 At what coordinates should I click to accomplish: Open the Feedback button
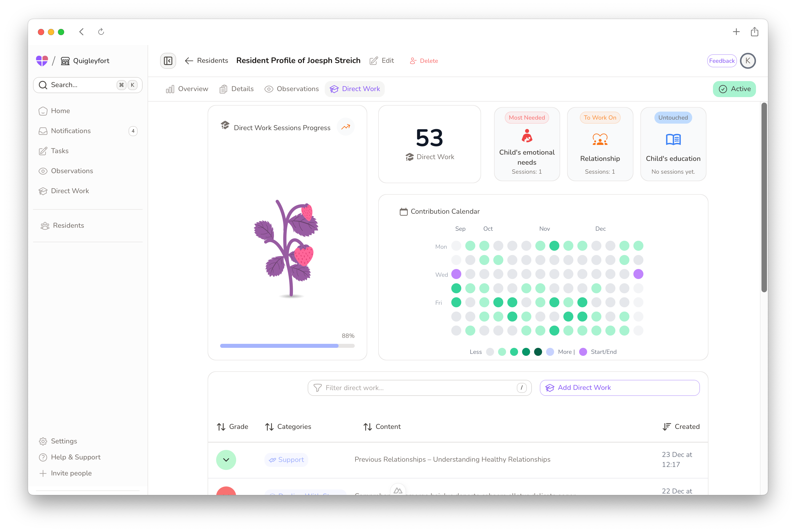(721, 61)
